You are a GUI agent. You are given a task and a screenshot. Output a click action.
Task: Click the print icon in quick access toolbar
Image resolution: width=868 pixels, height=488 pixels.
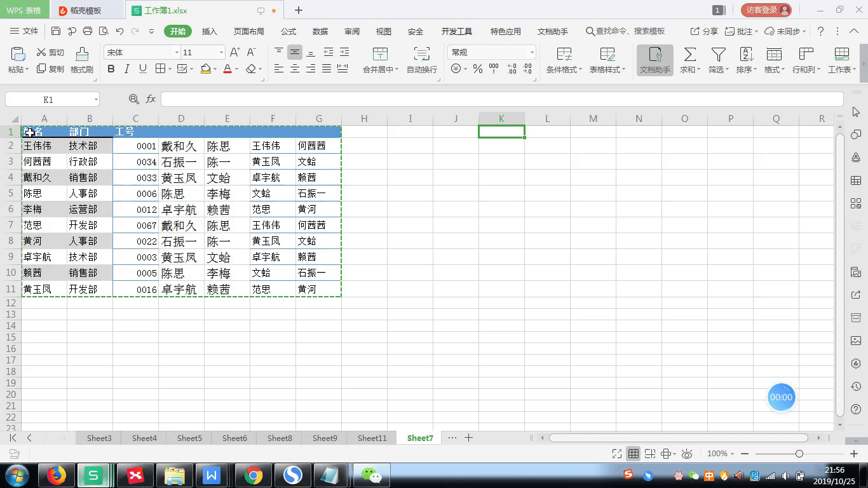[x=88, y=31]
